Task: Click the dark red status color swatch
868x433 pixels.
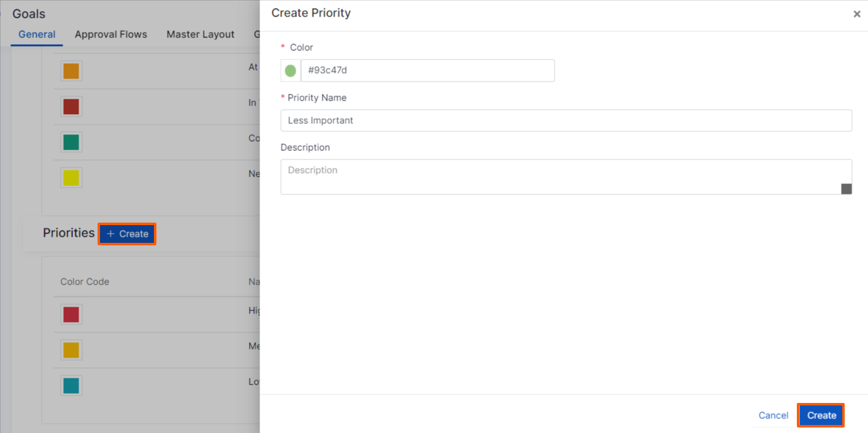Action: [71, 106]
